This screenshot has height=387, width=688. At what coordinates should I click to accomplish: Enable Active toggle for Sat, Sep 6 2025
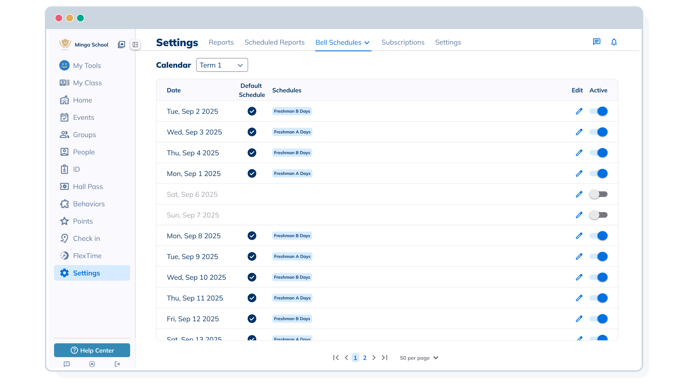pyautogui.click(x=598, y=194)
